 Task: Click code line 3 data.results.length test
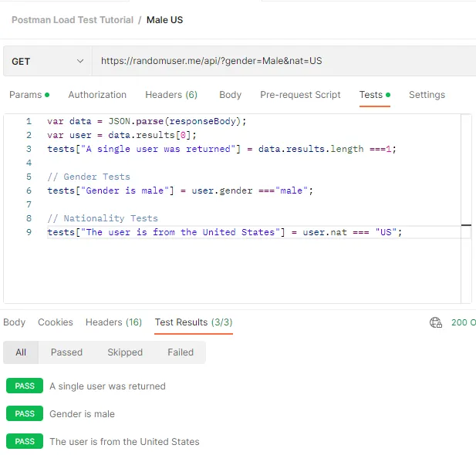coord(222,149)
